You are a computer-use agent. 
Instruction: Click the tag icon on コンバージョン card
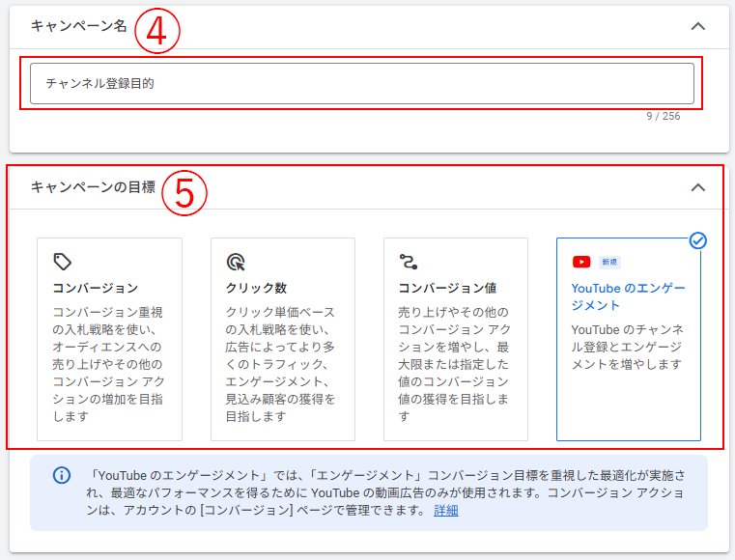click(63, 262)
